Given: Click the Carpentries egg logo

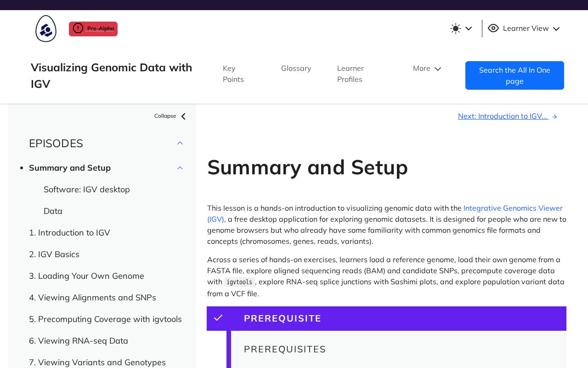Looking at the screenshot, I should [46, 29].
